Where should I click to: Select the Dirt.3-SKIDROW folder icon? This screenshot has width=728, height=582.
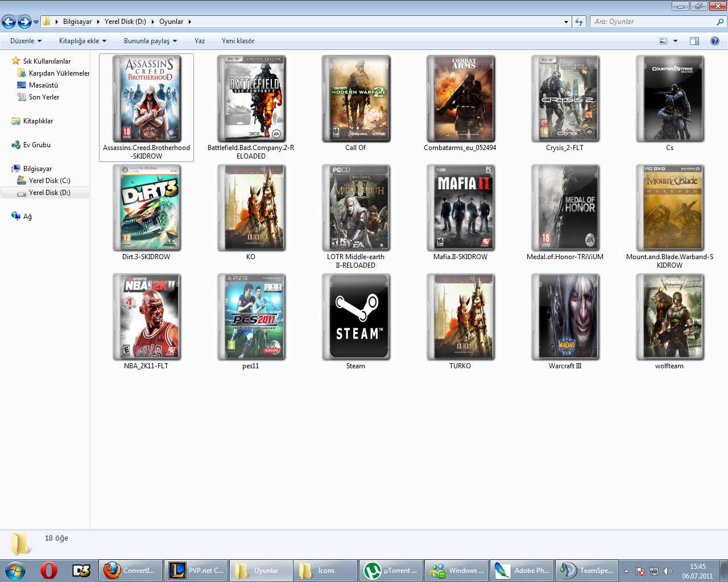click(x=147, y=207)
